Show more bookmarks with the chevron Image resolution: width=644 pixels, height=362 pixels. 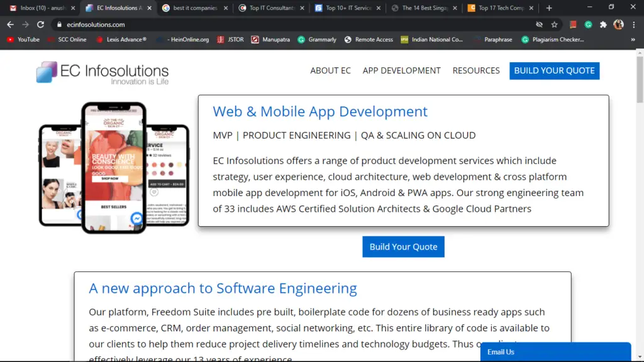633,40
